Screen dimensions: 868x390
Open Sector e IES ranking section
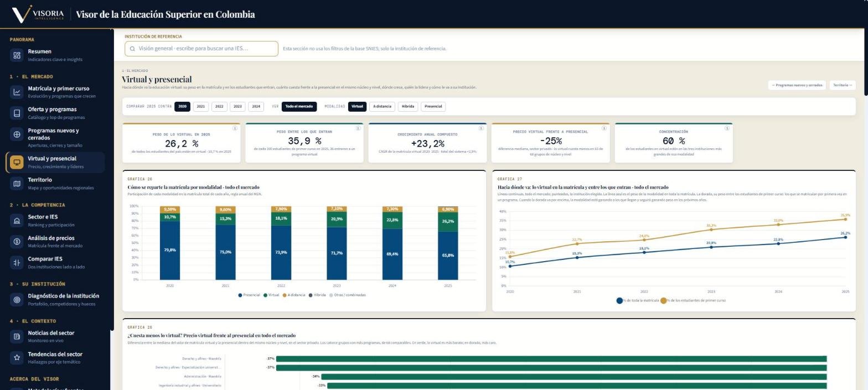[55, 221]
